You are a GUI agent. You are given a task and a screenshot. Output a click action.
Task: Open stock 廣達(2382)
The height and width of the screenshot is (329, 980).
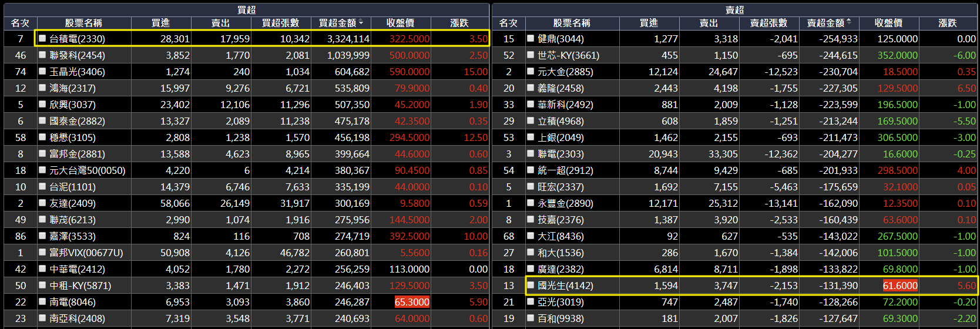(561, 269)
